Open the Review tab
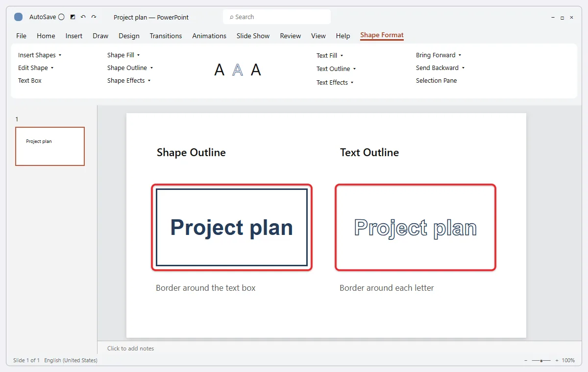 point(291,36)
